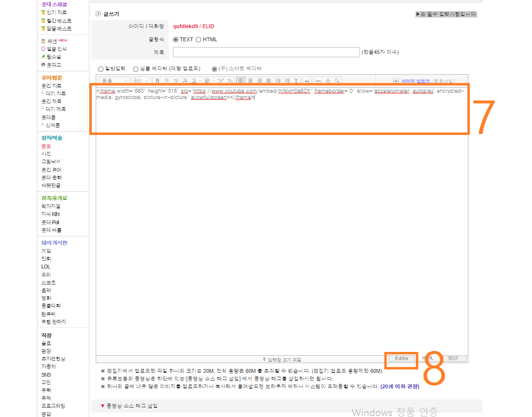Align text left in editor
Screen dimensions: 532x417
[241, 81]
